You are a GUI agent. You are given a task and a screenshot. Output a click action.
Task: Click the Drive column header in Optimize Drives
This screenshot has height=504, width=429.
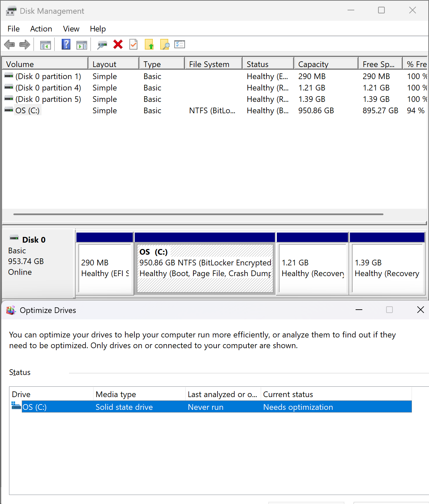[51, 394]
